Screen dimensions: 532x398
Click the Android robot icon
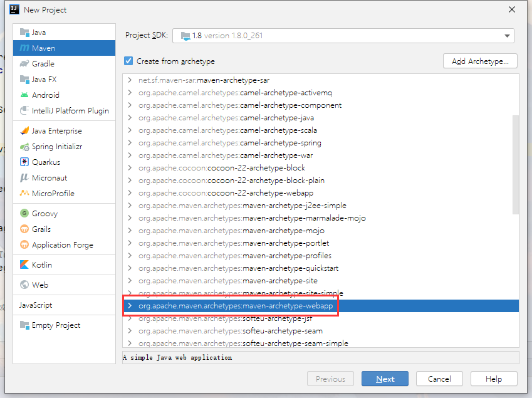pos(24,95)
